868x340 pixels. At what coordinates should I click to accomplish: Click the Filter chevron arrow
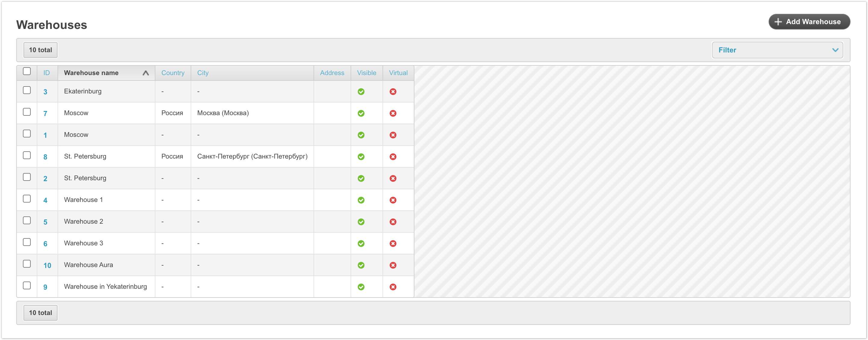(835, 50)
